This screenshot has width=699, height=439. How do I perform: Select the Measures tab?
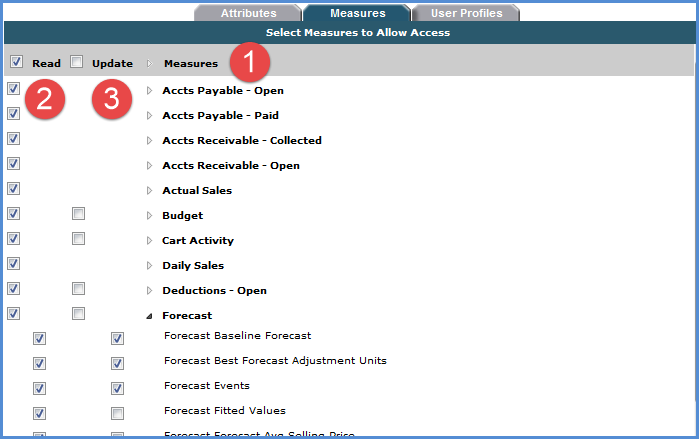click(x=357, y=13)
